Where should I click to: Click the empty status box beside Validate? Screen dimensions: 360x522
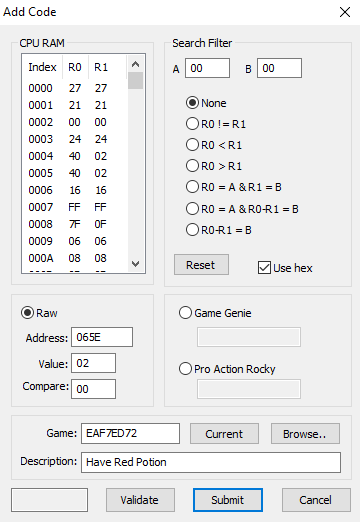pos(49,500)
